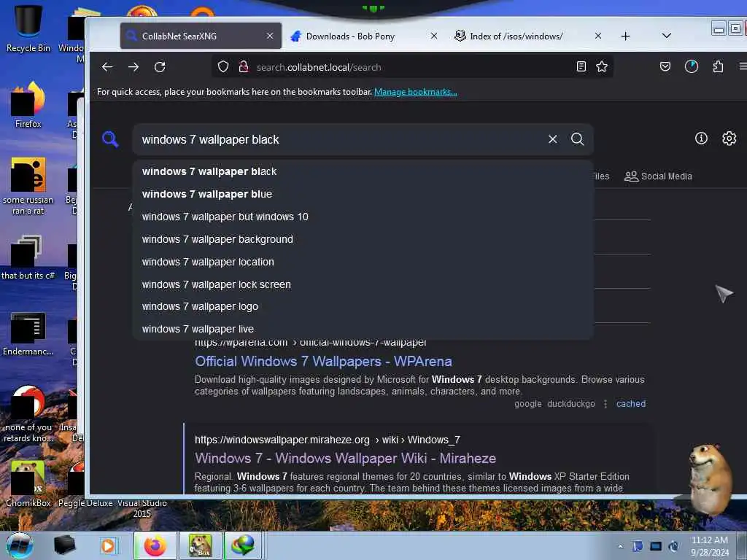Image resolution: width=747 pixels, height=560 pixels.
Task: Expand more options dots beside duckduckgo
Action: tap(605, 404)
